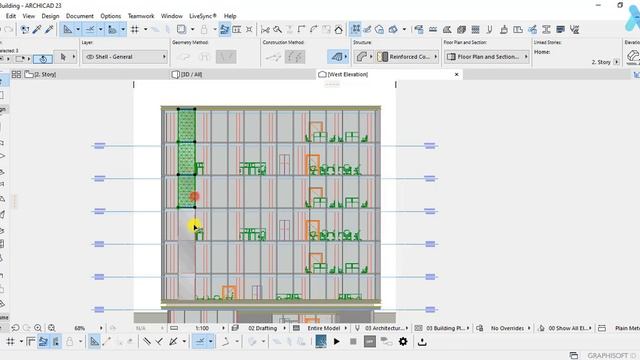Viewport: 640px width, 360px height.
Task: Toggle guide line ruler in bottom toolbar
Action: [x=94, y=342]
